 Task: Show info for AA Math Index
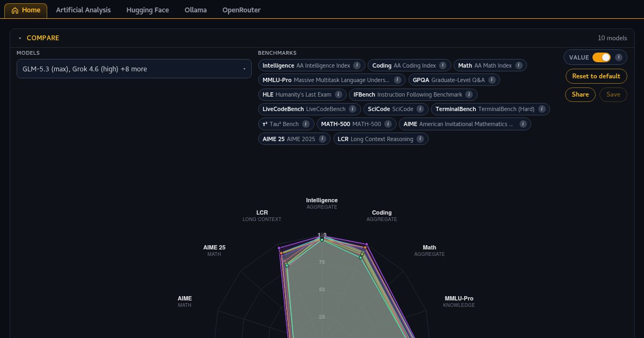point(518,65)
